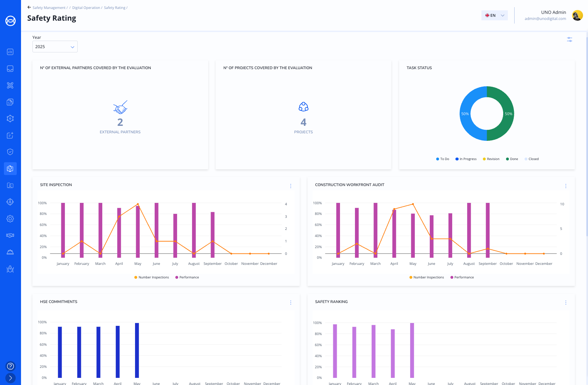Image resolution: width=588 pixels, height=385 pixels.
Task: Toggle the Done legend in Task Status
Action: point(512,159)
